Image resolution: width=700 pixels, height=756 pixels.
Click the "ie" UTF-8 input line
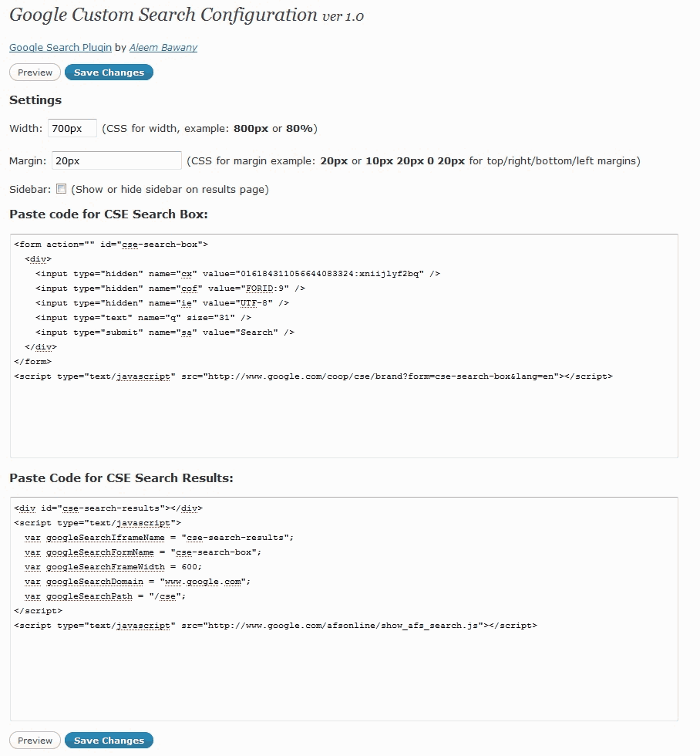[x=162, y=303]
